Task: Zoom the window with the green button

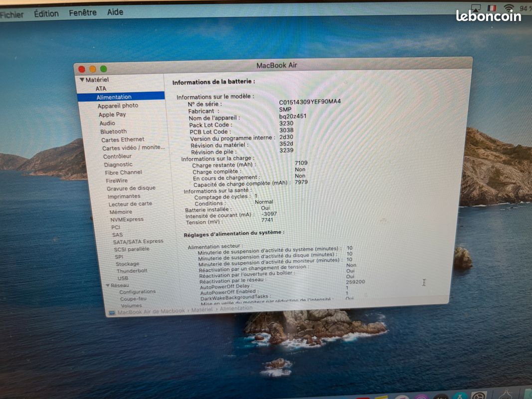Action: [104, 69]
